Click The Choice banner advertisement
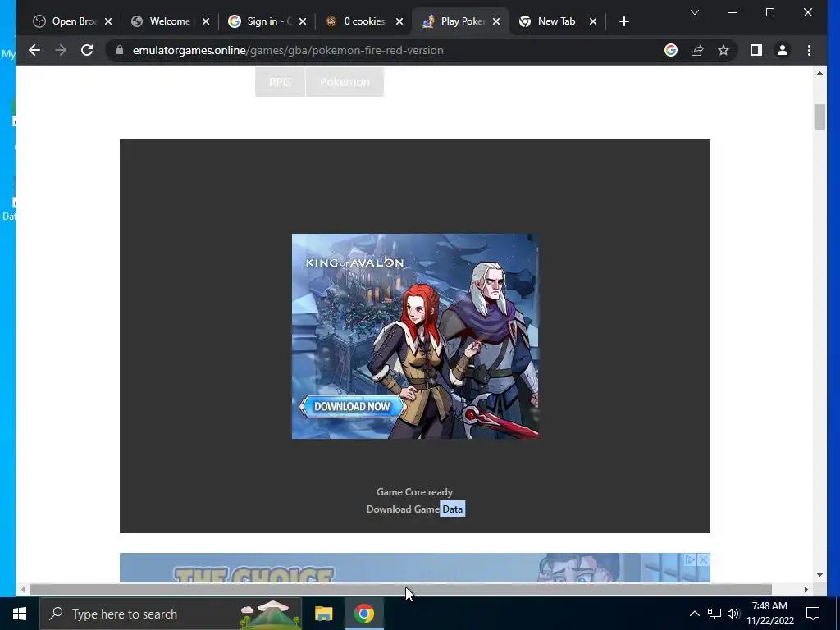The height and width of the screenshot is (630, 840). pyautogui.click(x=414, y=568)
